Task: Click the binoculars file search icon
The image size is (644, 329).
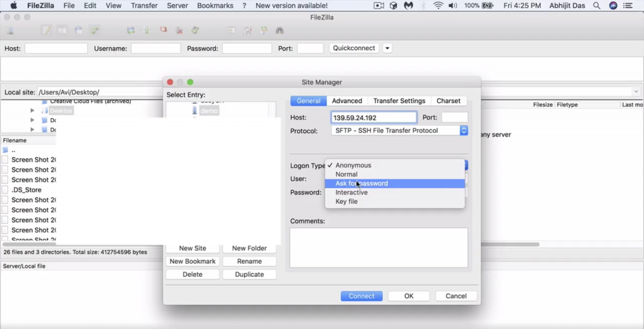Action: pos(280,30)
